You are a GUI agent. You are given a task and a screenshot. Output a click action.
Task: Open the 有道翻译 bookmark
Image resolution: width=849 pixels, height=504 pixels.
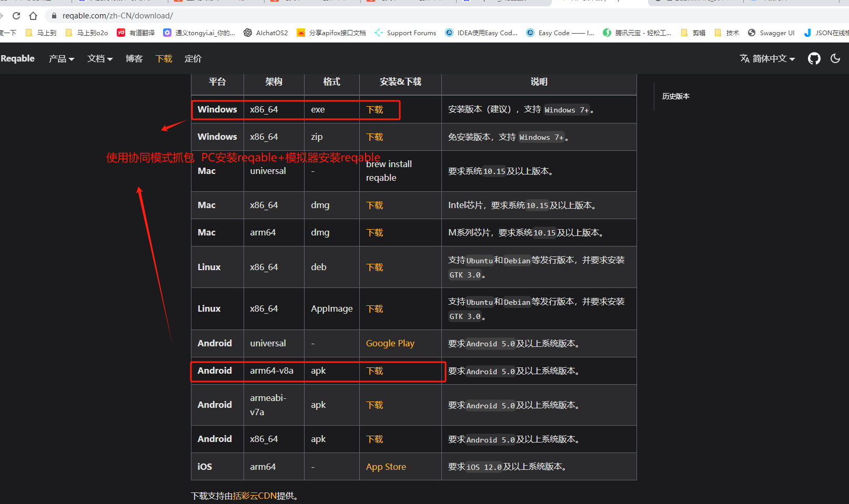click(136, 33)
